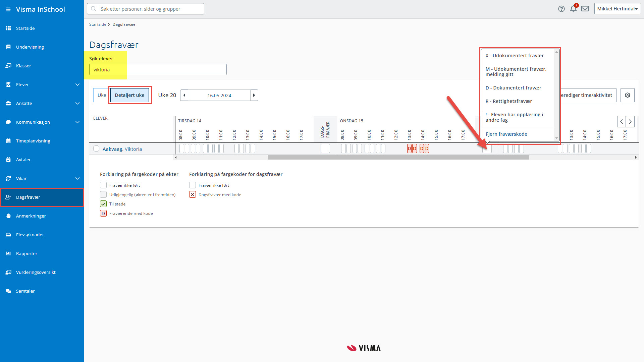Open Anmerkninger in the sidebar
The image size is (644, 362).
(42, 216)
